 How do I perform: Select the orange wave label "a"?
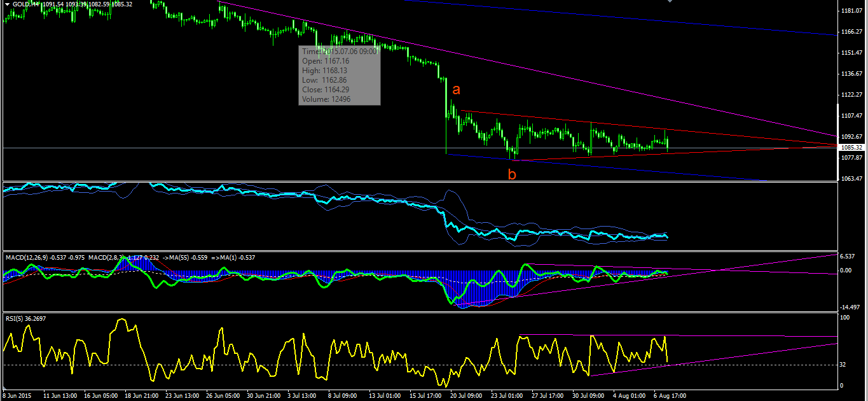[x=456, y=90]
